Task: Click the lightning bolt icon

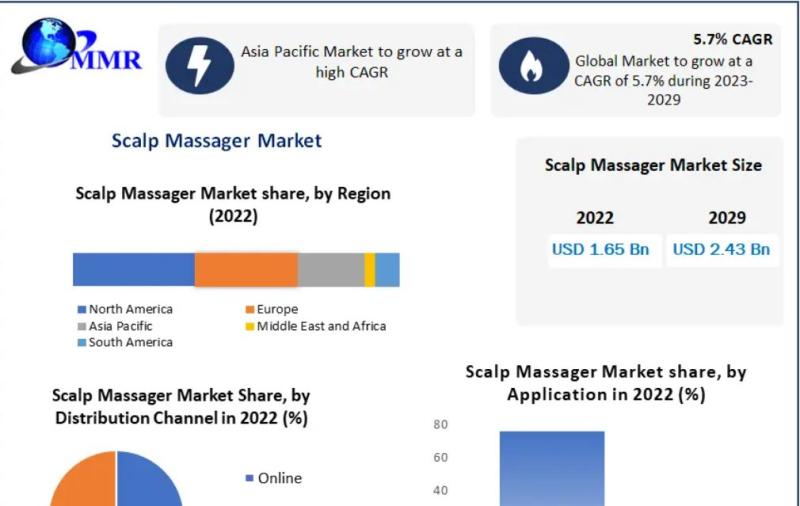Action: tap(199, 65)
